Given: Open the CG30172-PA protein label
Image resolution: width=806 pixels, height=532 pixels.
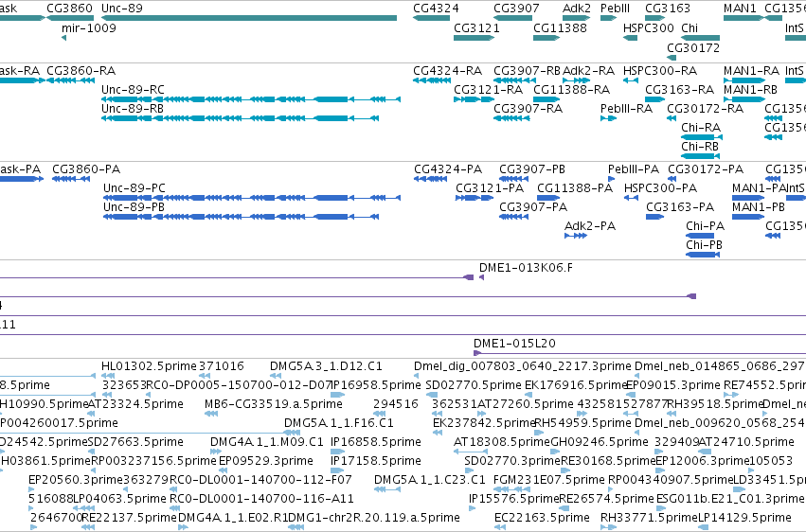Looking at the screenshot, I should [706, 168].
